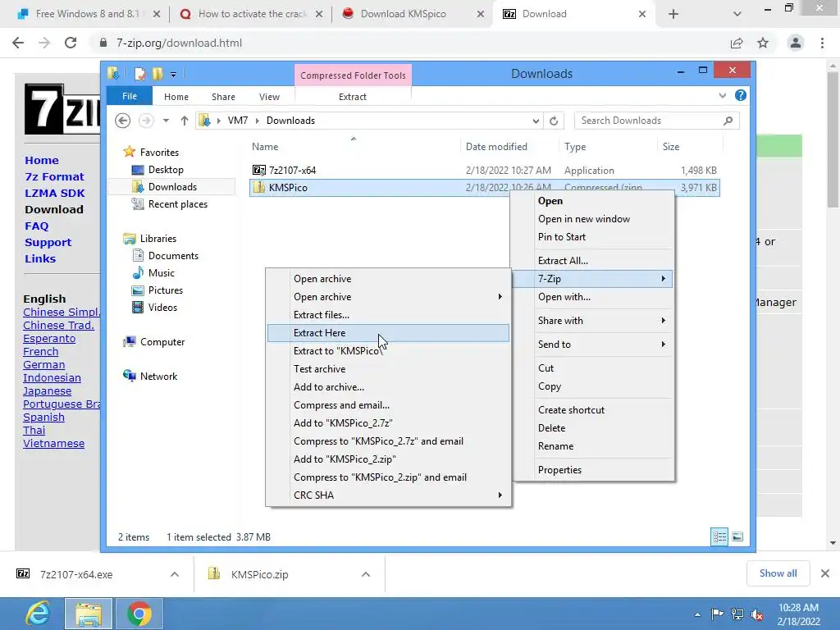Close the downloads shelf X
Image resolution: width=840 pixels, height=630 pixels.
(825, 573)
